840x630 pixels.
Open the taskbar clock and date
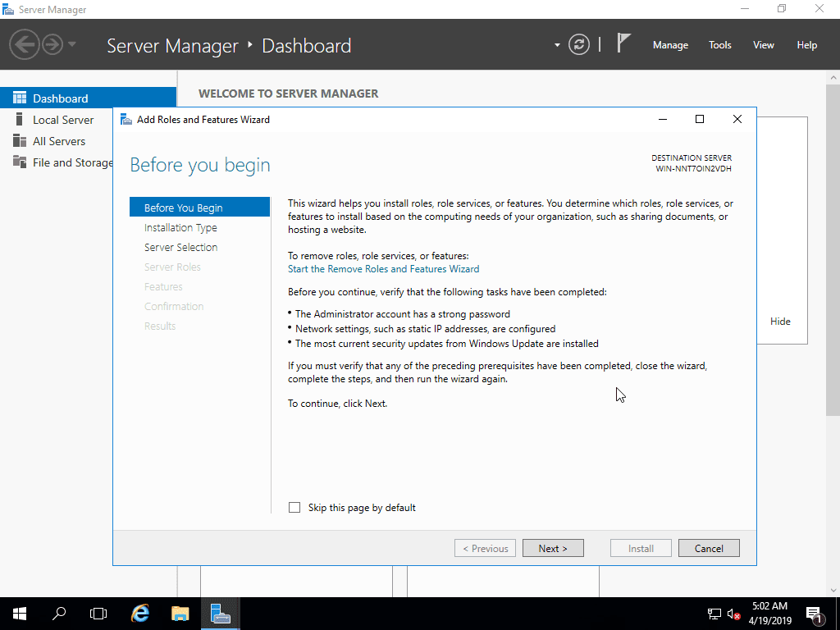point(769,614)
